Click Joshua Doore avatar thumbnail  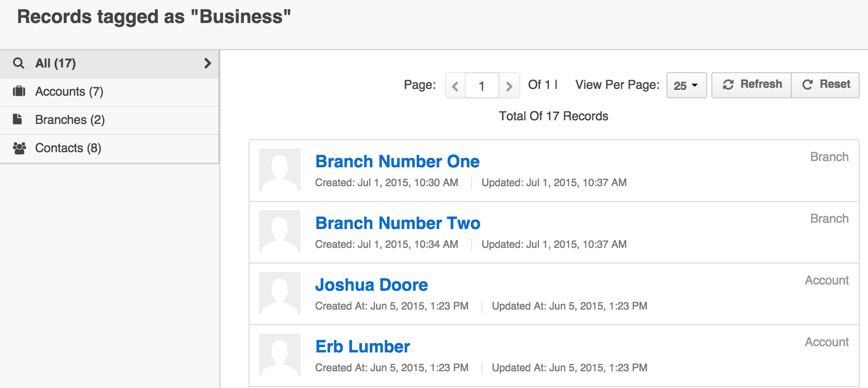(x=280, y=293)
